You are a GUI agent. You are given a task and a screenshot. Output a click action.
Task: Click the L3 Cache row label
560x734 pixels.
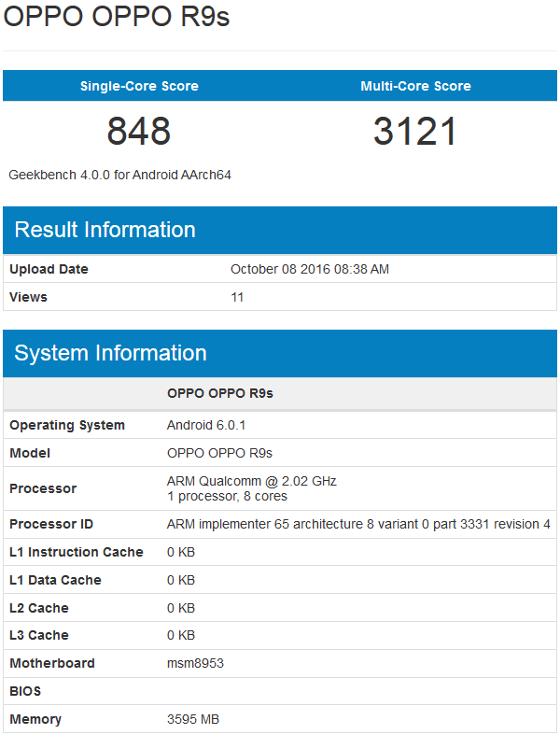38,635
